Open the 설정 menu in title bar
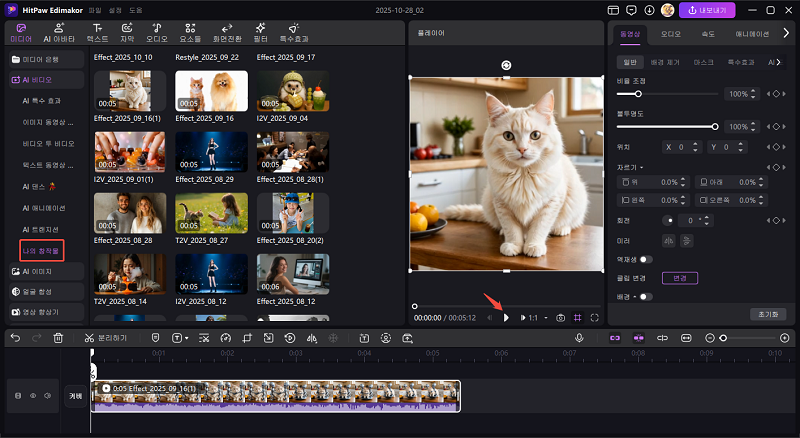 point(113,9)
